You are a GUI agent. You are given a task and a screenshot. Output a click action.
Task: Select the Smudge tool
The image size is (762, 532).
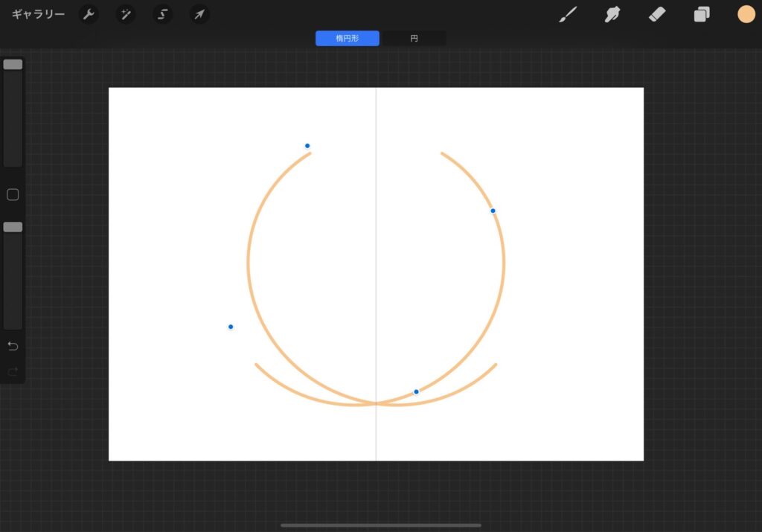point(612,14)
